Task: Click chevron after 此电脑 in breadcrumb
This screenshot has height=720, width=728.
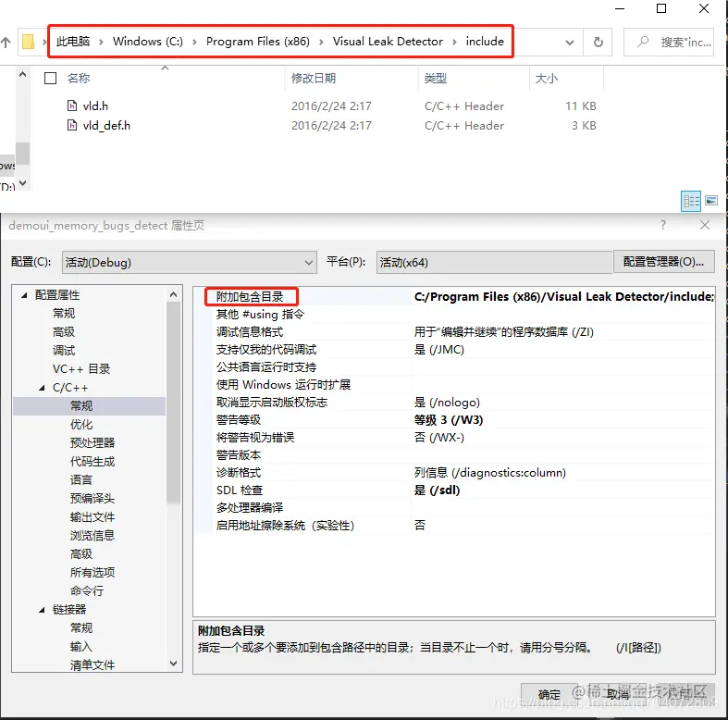Action: pyautogui.click(x=101, y=43)
